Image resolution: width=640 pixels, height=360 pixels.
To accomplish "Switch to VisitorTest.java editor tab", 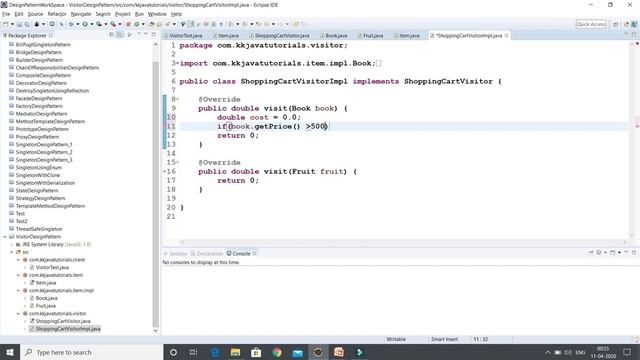I will [x=183, y=36].
